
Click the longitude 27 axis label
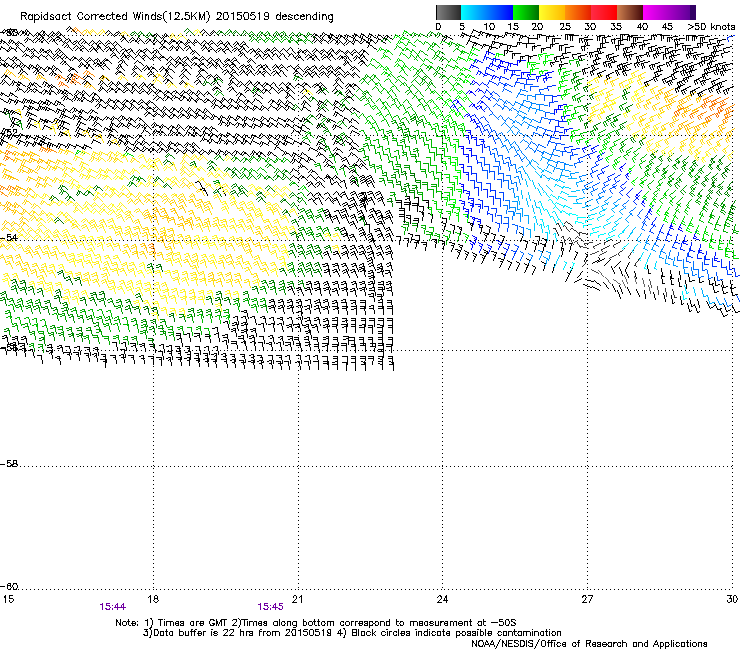click(587, 599)
